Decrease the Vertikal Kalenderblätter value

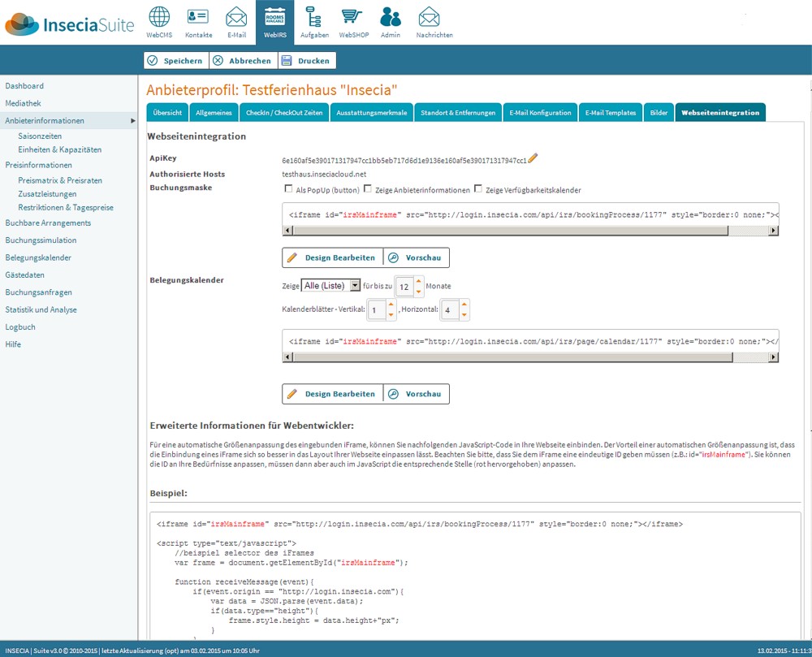point(391,315)
